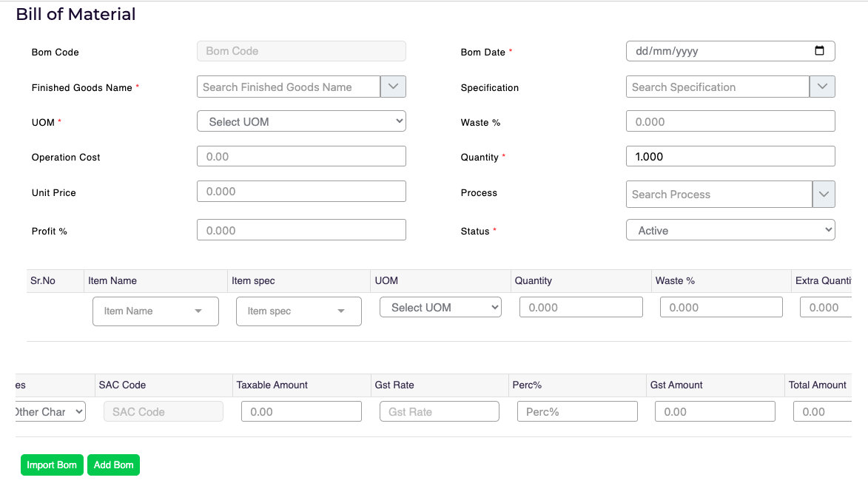This screenshot has height=486, width=868.
Task: Expand the Finished Goods Name chevron
Action: tap(393, 87)
